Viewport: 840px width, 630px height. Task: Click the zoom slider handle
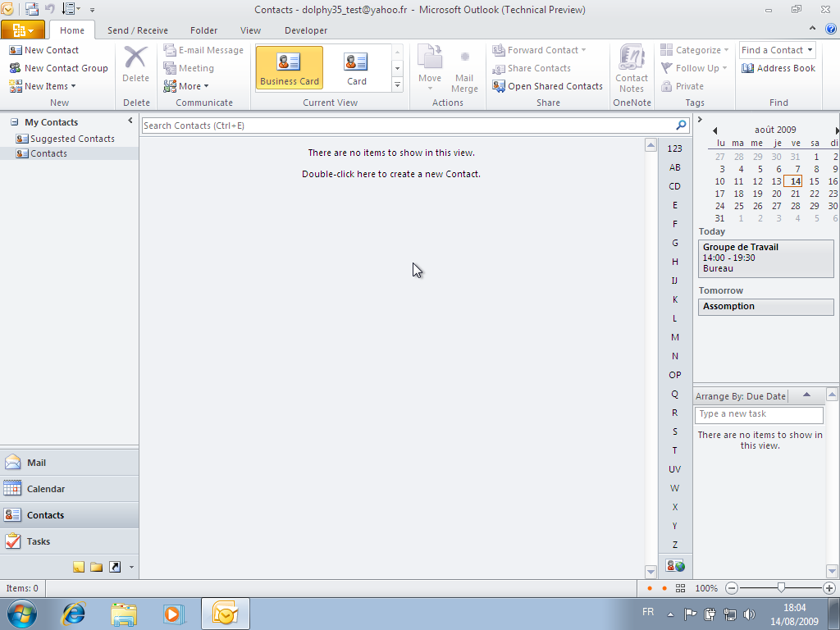pyautogui.click(x=781, y=588)
